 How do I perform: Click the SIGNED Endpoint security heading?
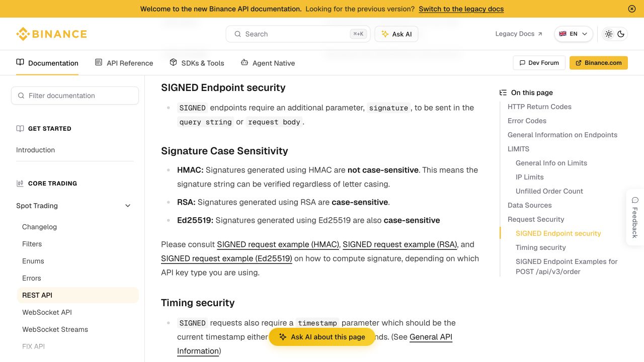223,87
